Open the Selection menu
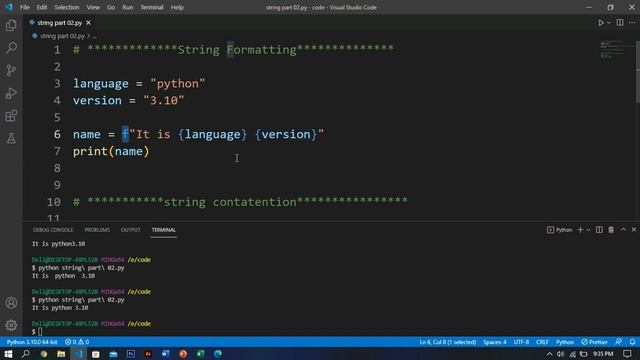This screenshot has height=360, width=640. [x=67, y=7]
